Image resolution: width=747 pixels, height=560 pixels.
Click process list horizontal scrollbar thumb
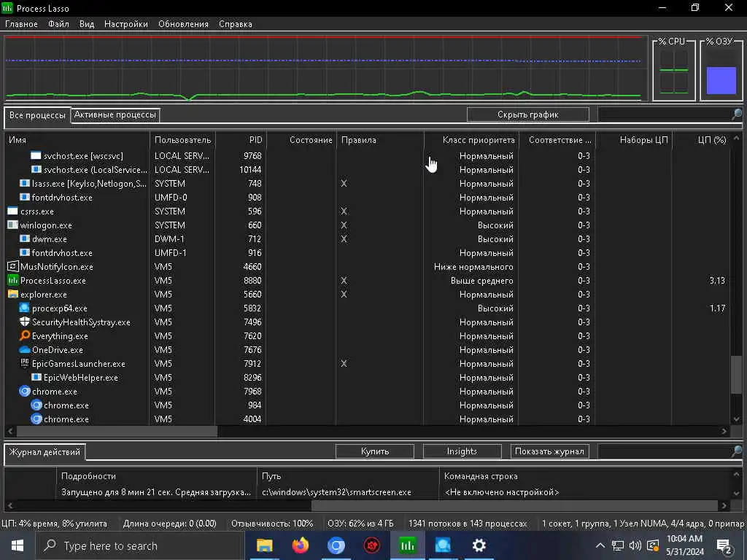117,431
